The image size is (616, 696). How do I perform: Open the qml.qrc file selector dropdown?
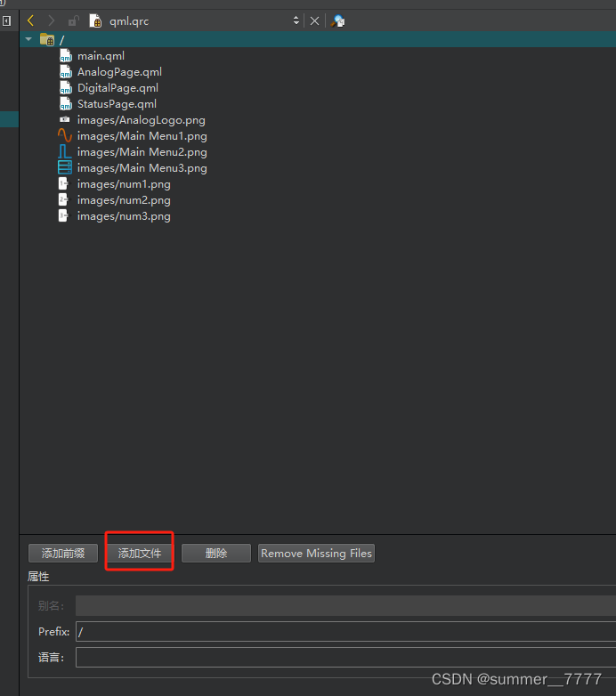(296, 20)
